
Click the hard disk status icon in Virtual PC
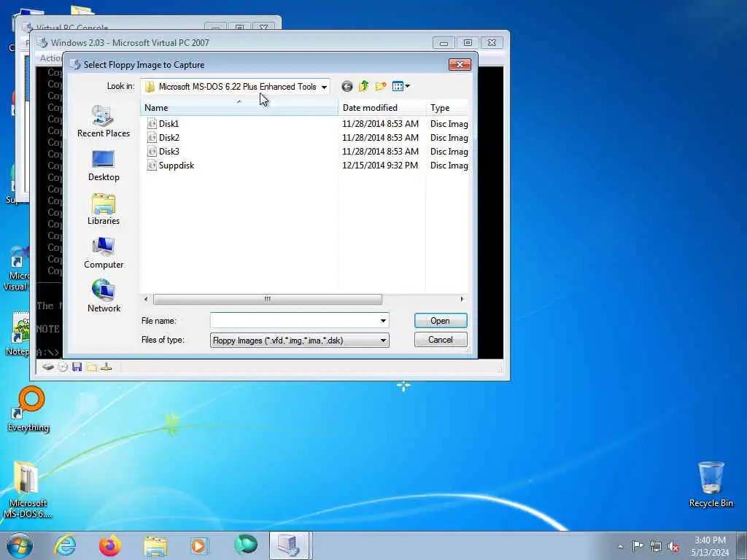coord(47,367)
